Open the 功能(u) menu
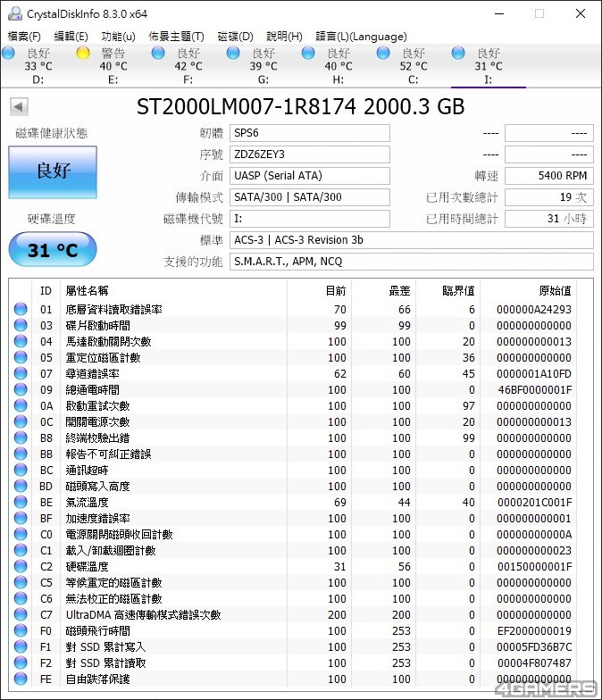Screen dimensions: 602x700 [118, 36]
